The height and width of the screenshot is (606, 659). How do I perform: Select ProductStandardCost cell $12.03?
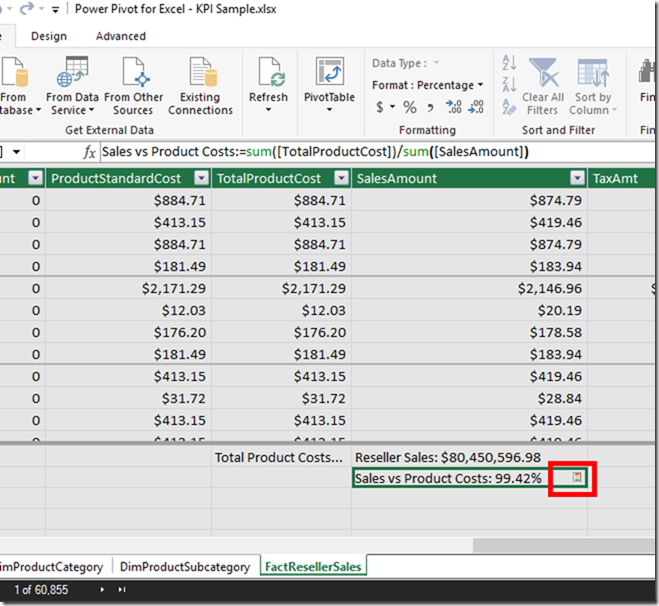click(x=128, y=311)
